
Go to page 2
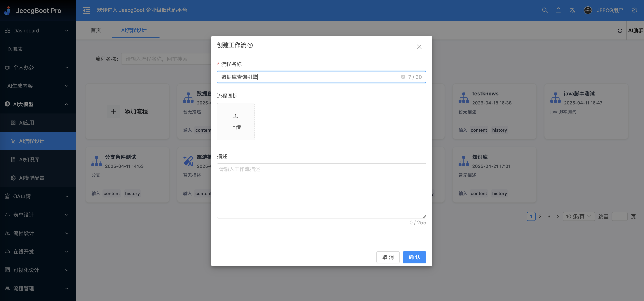pyautogui.click(x=540, y=216)
